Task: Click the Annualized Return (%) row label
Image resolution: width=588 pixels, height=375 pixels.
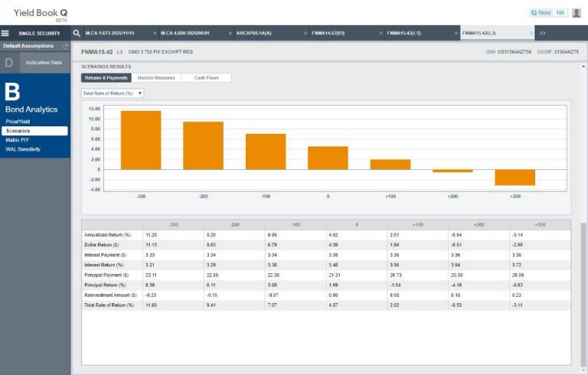Action: click(x=108, y=235)
